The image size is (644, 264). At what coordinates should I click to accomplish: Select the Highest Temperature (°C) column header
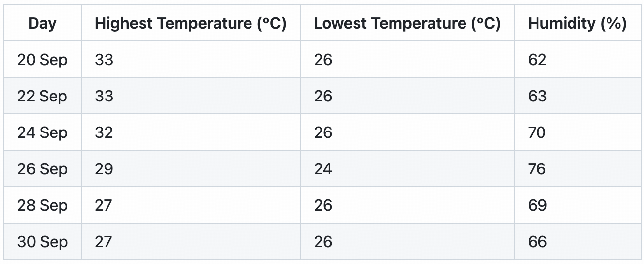point(190,23)
